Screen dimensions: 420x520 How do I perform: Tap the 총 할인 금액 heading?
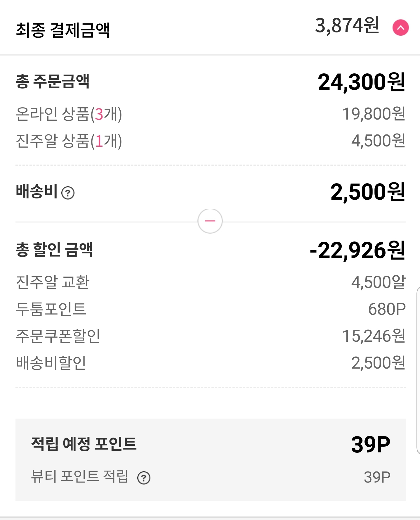(54, 250)
